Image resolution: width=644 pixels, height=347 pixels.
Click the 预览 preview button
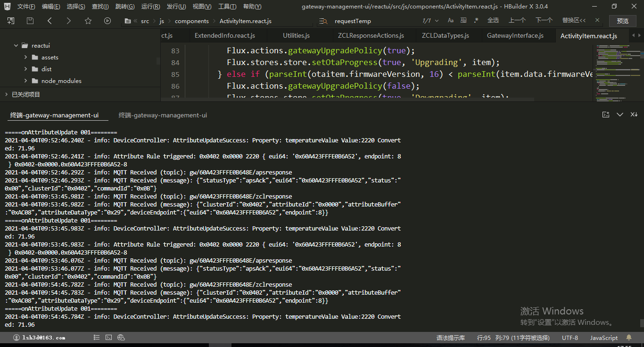pyautogui.click(x=623, y=21)
